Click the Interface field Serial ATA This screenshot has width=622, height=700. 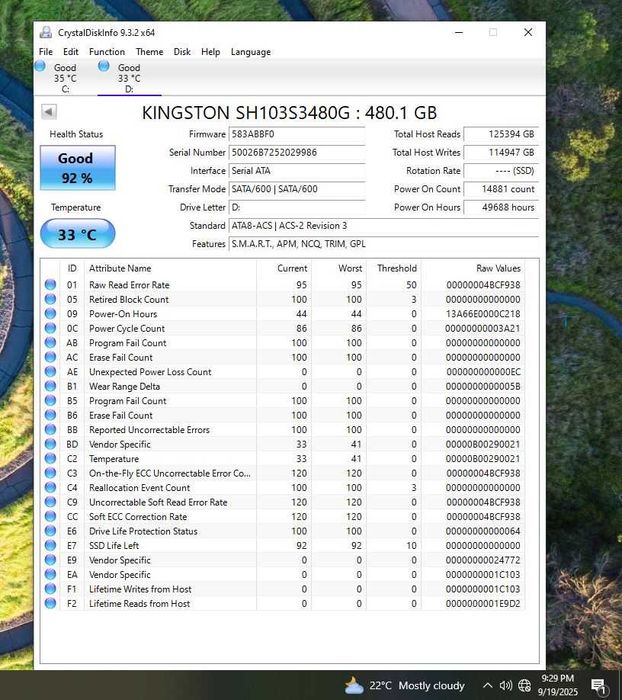click(x=297, y=171)
